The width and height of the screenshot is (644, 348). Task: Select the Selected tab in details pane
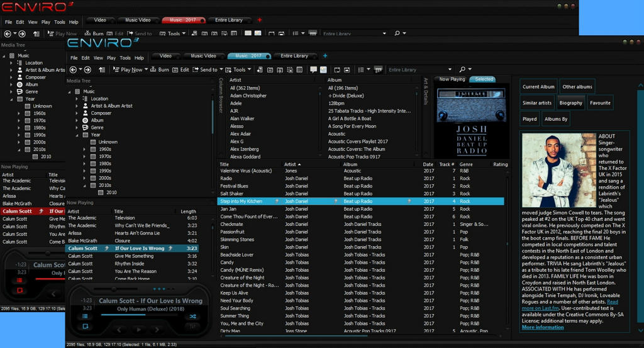pyautogui.click(x=484, y=79)
